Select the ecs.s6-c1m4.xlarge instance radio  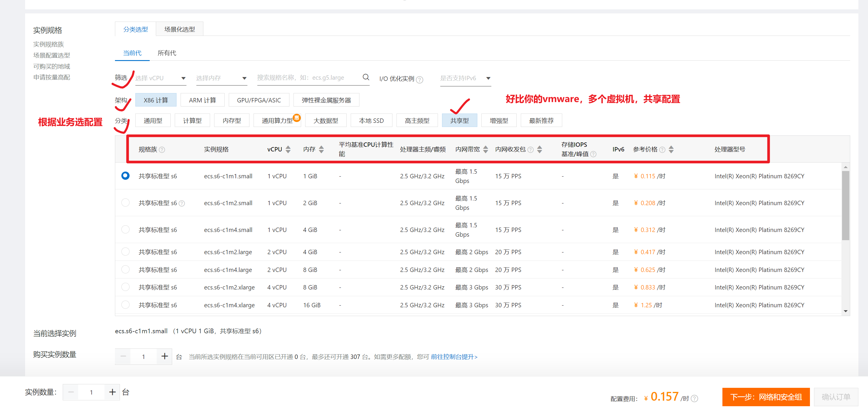pyautogui.click(x=125, y=305)
